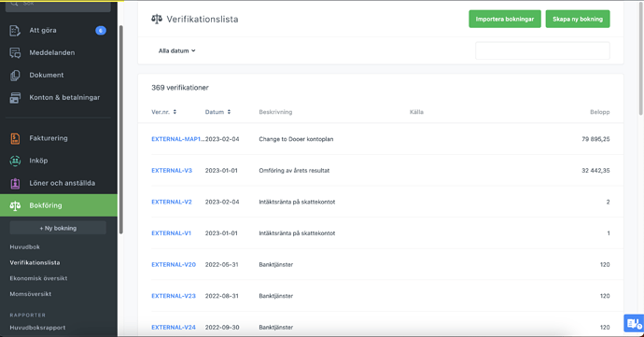Click amount 79 895,25
644x337 pixels.
click(595, 139)
